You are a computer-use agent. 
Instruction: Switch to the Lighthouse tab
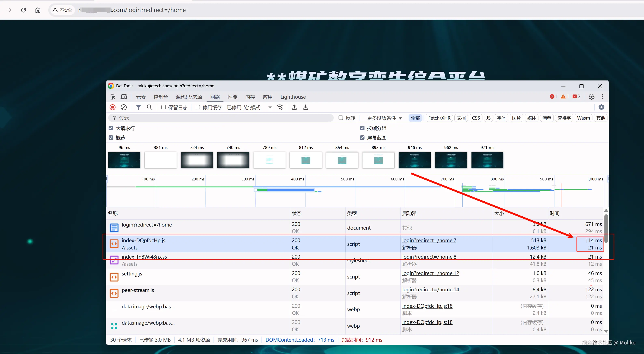pos(293,97)
